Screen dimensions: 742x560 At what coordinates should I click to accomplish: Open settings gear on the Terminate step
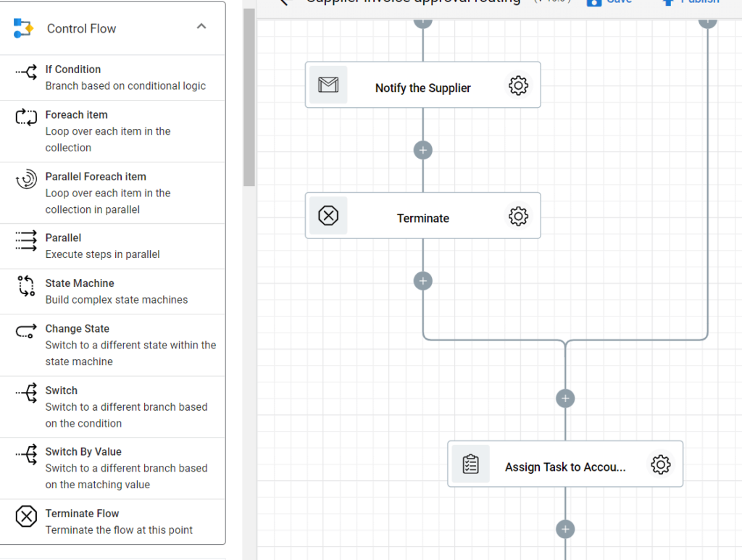pyautogui.click(x=518, y=215)
